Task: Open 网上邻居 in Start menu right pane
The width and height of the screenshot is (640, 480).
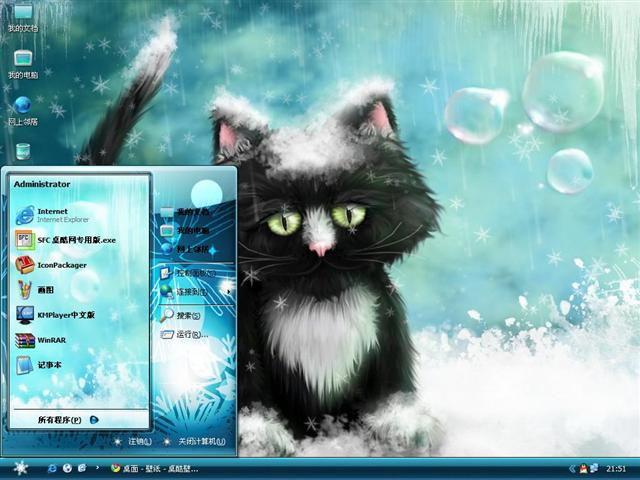Action: point(184,249)
